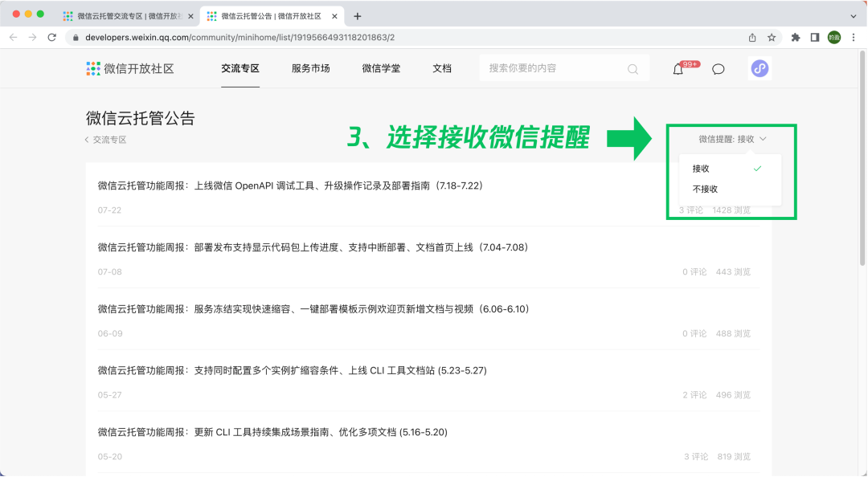Click the search magnifier icon
Viewport: 868px width, 477px height.
click(633, 69)
